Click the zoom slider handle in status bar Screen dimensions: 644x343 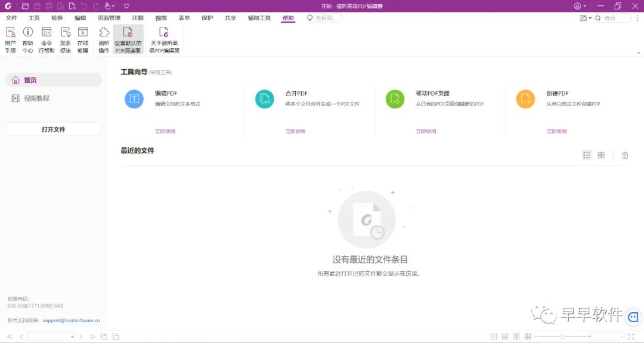(562, 337)
